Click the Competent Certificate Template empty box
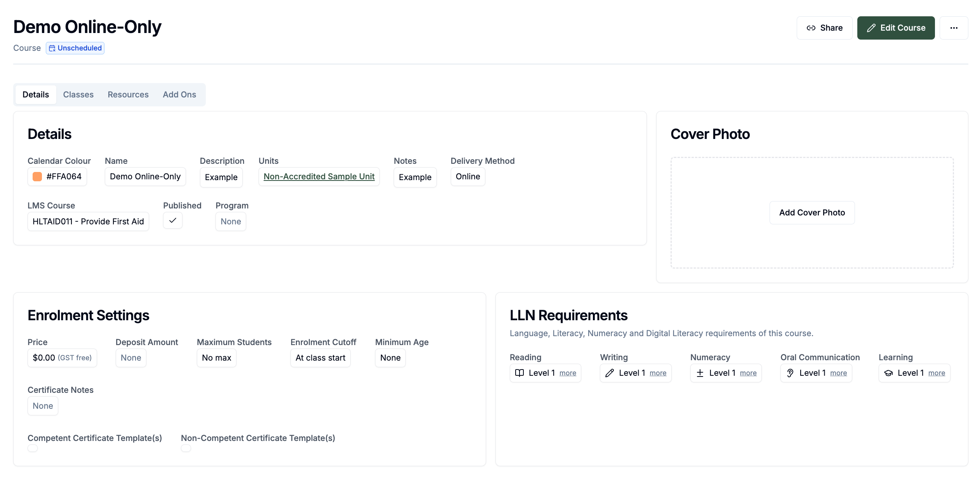Viewport: 980px width, 479px height. (33, 448)
